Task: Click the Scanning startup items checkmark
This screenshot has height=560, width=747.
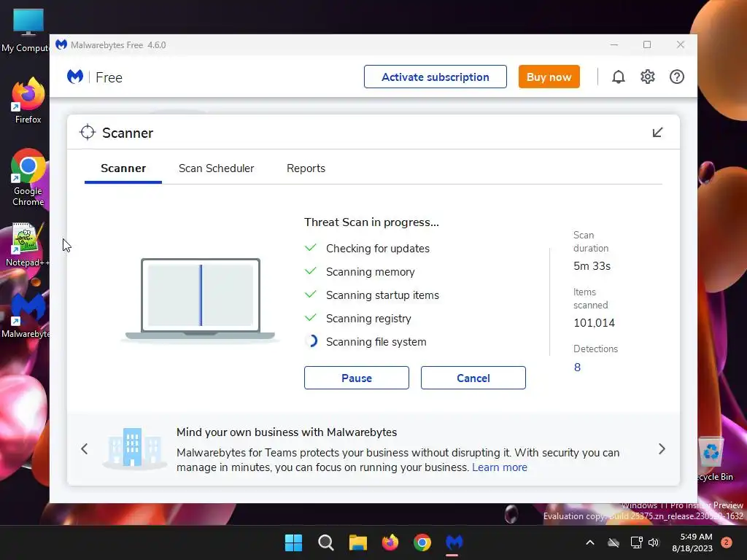Action: pyautogui.click(x=311, y=295)
